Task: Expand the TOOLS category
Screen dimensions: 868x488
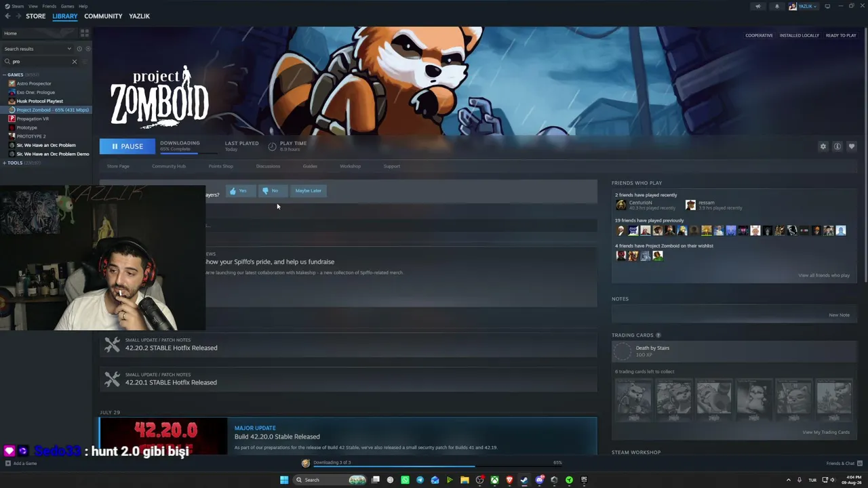Action: pos(5,163)
